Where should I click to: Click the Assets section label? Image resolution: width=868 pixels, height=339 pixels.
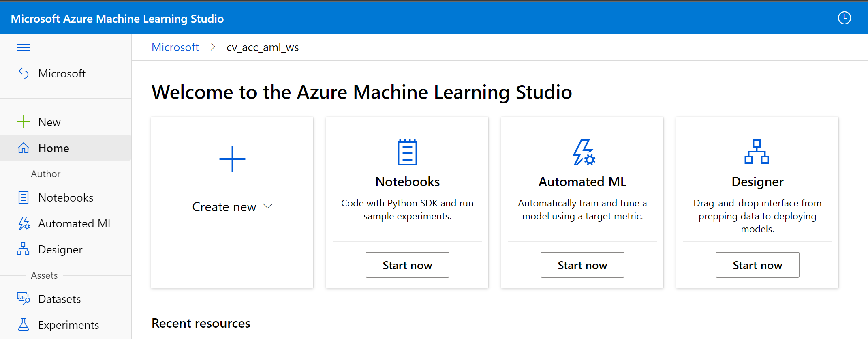tap(44, 275)
